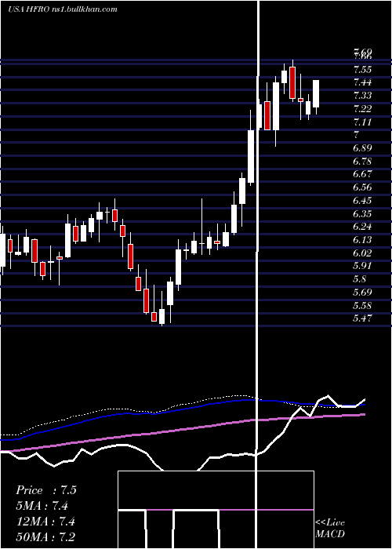Screen dimensions: 392x549
Task: Select the 5.91 price axis label
Action: tap(362, 266)
